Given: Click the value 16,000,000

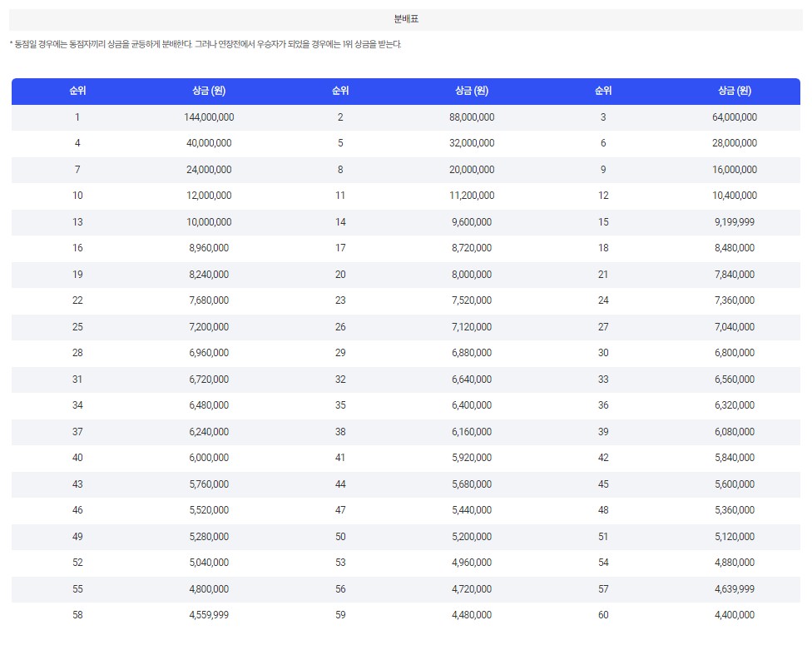Looking at the screenshot, I should (x=735, y=170).
